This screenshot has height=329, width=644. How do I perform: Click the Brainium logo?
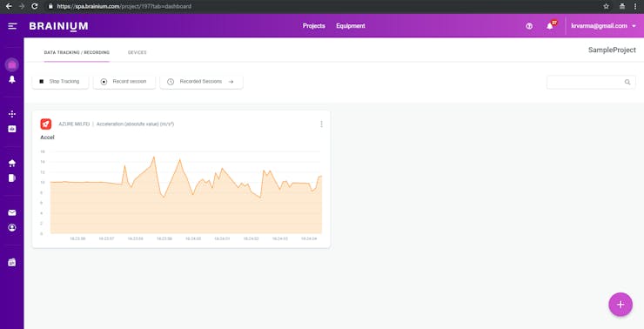click(58, 26)
